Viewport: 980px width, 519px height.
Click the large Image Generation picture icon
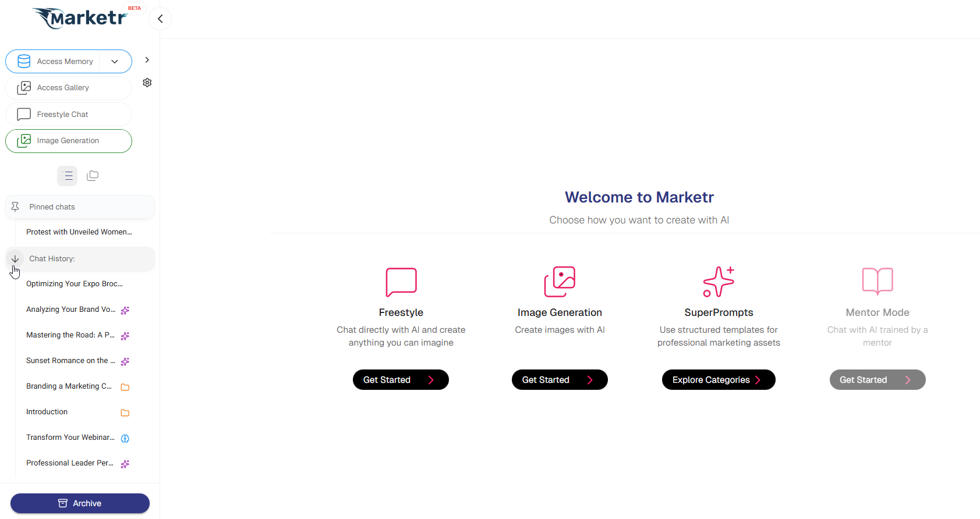560,282
